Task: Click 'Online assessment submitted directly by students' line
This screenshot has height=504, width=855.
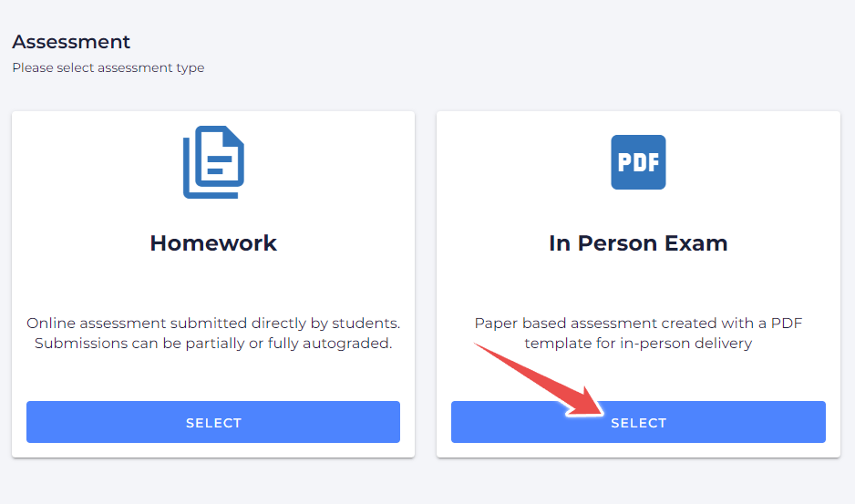Action: pyautogui.click(x=213, y=324)
